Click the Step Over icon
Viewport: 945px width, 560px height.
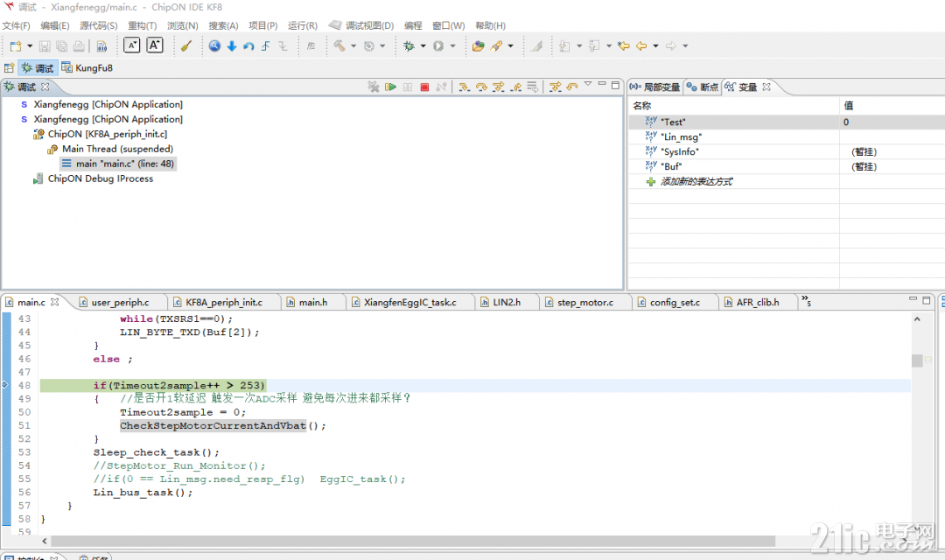coord(481,87)
